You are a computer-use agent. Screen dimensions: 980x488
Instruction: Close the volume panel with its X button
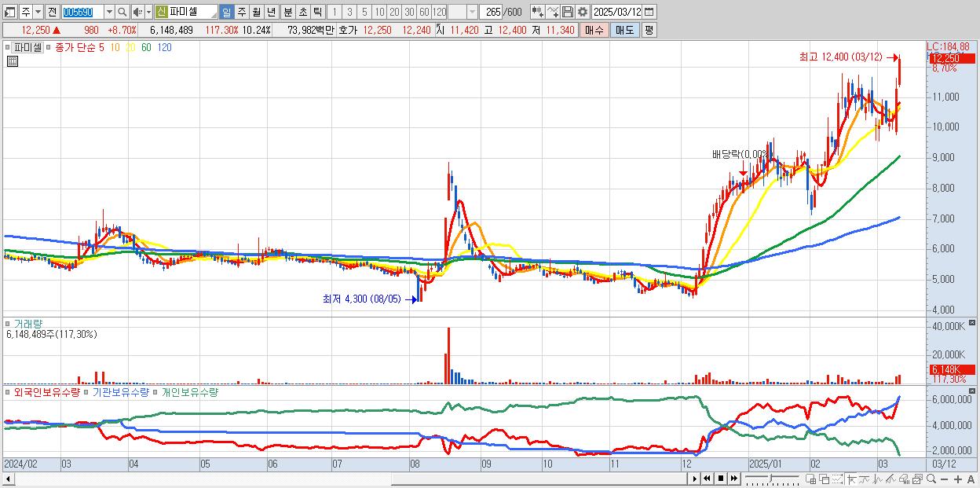pyautogui.click(x=973, y=322)
